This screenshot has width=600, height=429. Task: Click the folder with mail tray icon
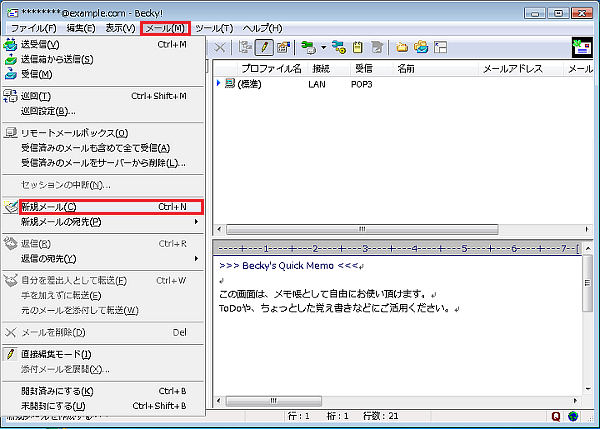[x=421, y=47]
